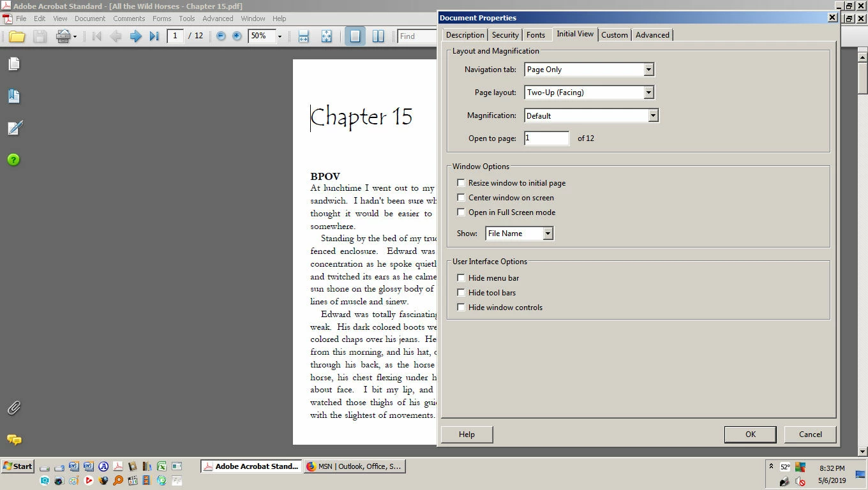Click the mailbox tray icon
The height and width of the screenshot is (490, 868).
(x=785, y=480)
